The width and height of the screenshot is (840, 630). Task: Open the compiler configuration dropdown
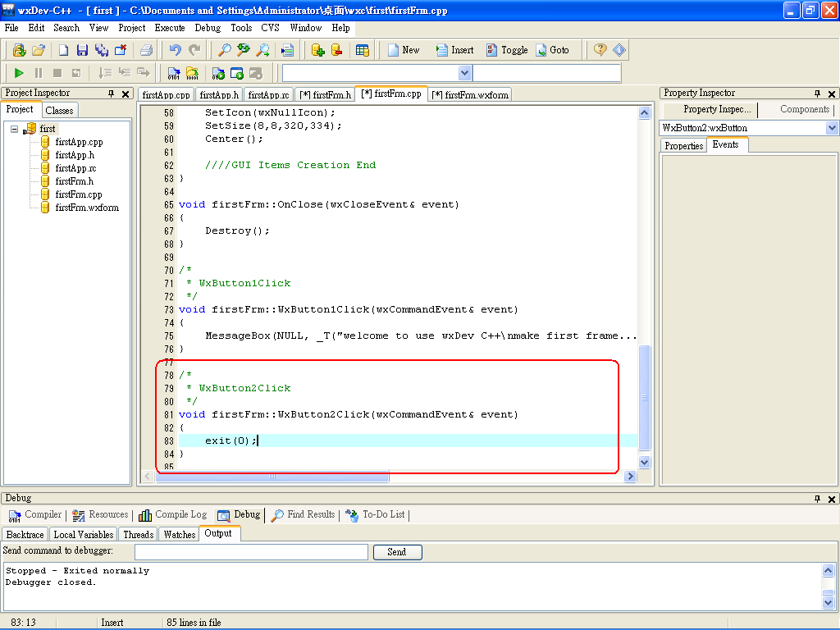point(463,73)
